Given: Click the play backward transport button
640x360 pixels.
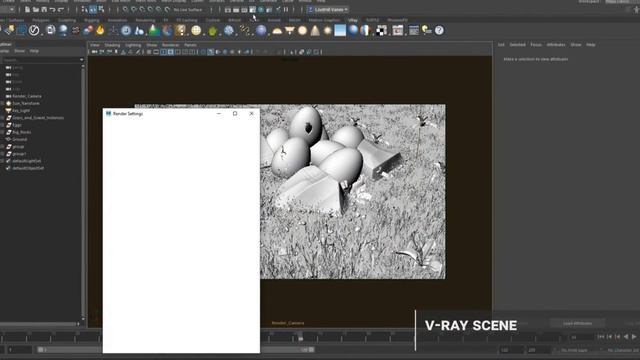Looking at the screenshot, I should (626, 336).
